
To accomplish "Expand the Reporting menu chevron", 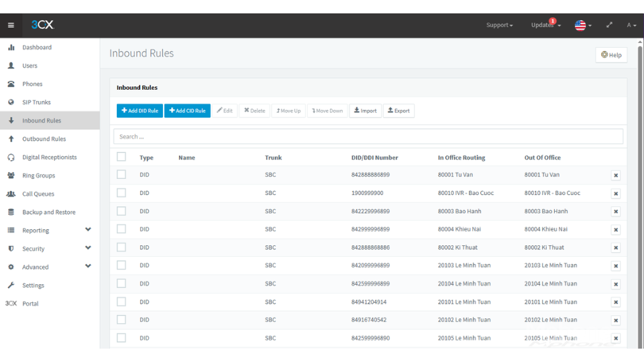I will click(88, 229).
